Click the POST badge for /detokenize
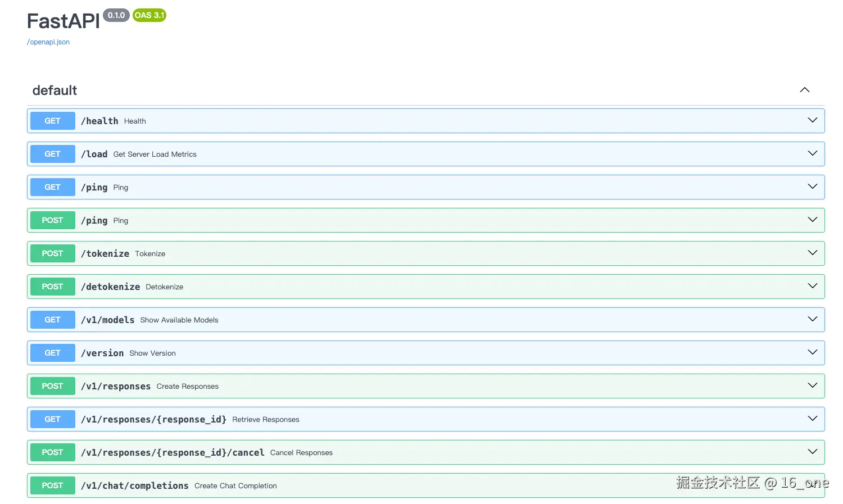843x504 pixels. pyautogui.click(x=52, y=287)
